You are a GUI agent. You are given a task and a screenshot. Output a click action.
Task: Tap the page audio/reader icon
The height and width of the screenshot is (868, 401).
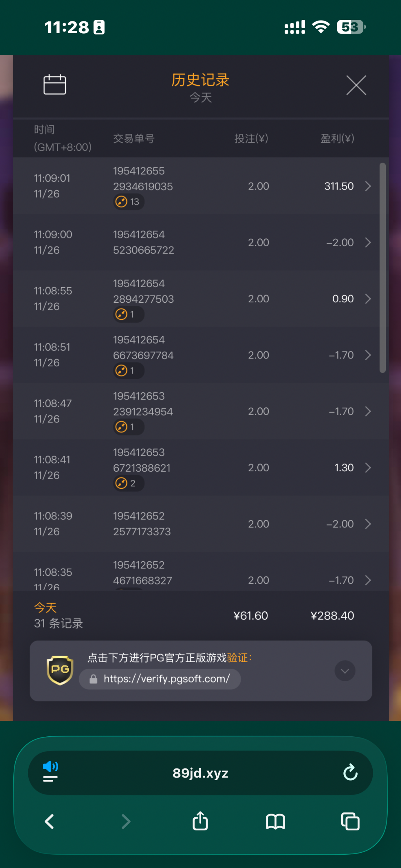tap(50, 772)
